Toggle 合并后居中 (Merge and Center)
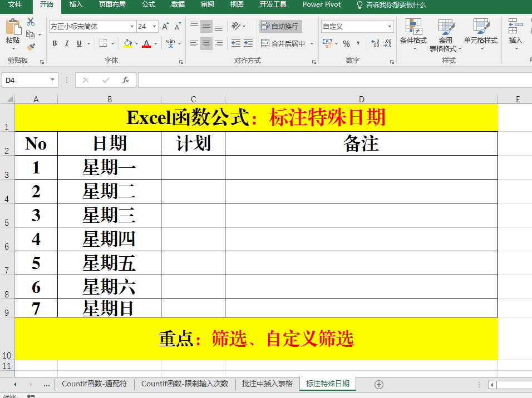 (x=281, y=43)
